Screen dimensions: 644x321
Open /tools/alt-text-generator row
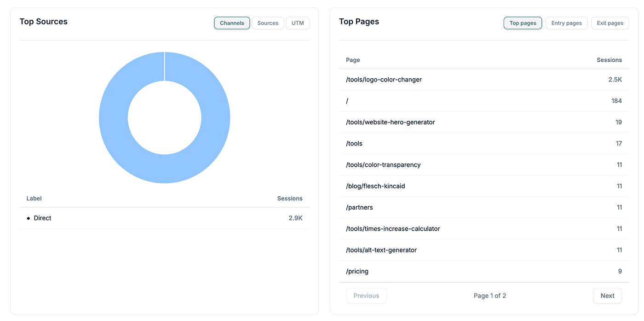click(x=484, y=250)
